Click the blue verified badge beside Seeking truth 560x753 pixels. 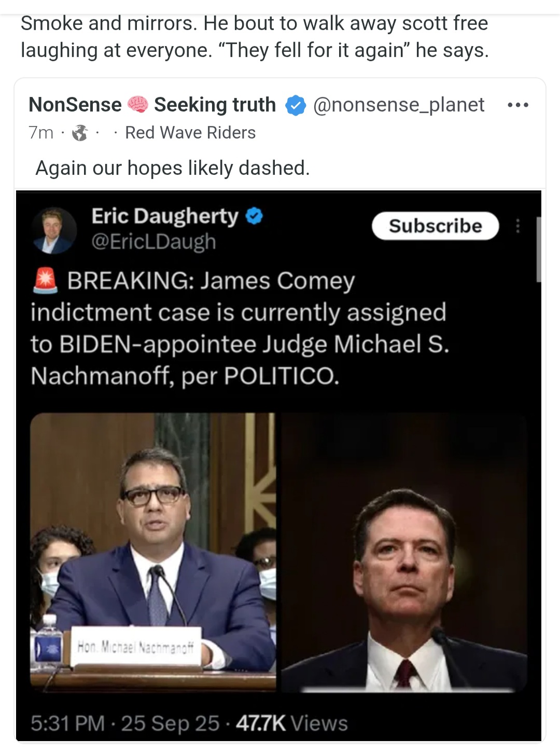(295, 105)
